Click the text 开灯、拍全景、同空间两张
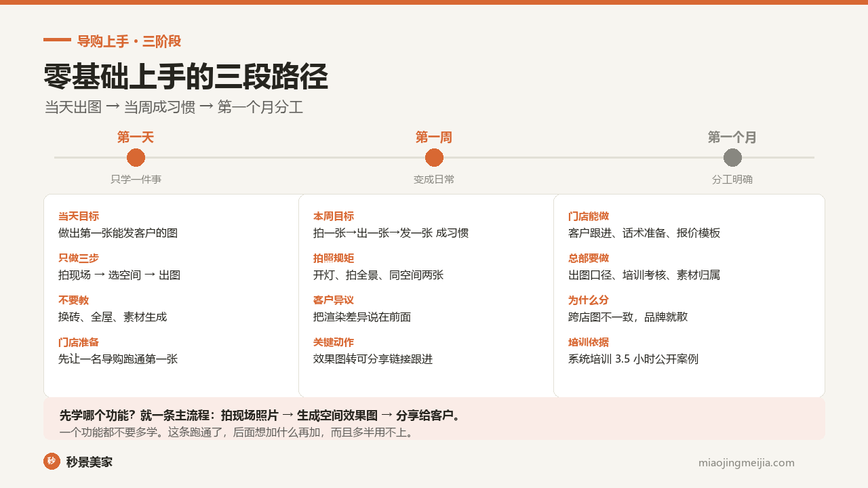868x488 pixels. (378, 275)
